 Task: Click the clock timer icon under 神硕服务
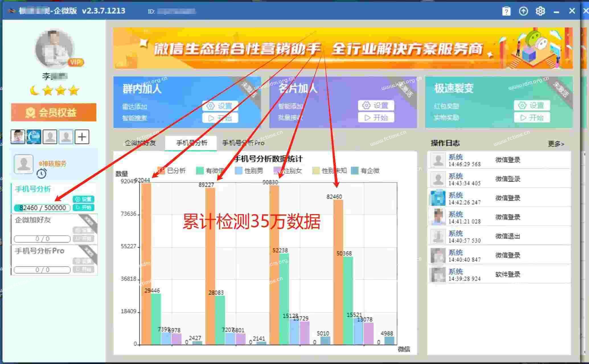tap(42, 173)
